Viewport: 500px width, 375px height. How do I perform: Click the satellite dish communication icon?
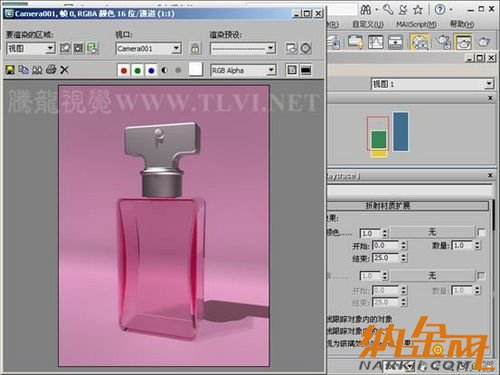click(403, 10)
